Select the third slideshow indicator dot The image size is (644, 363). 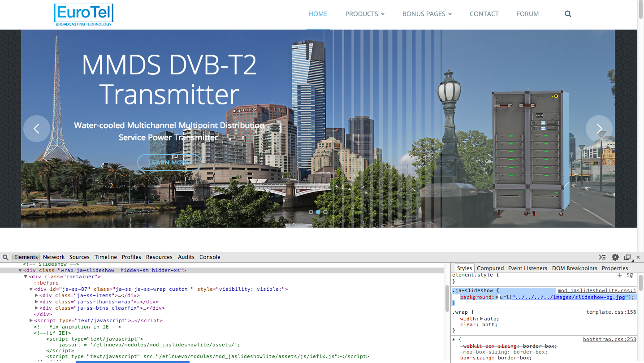click(325, 212)
